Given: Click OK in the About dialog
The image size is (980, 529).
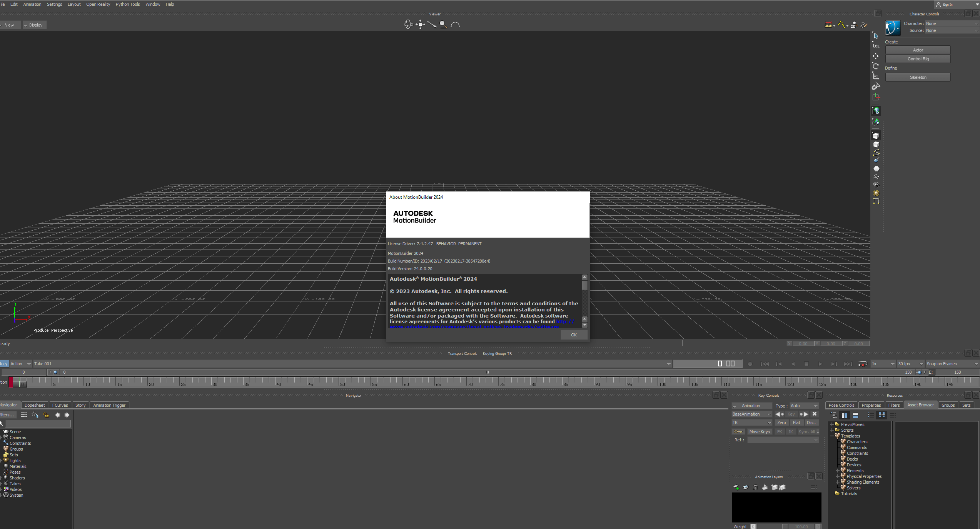Looking at the screenshot, I should point(574,335).
